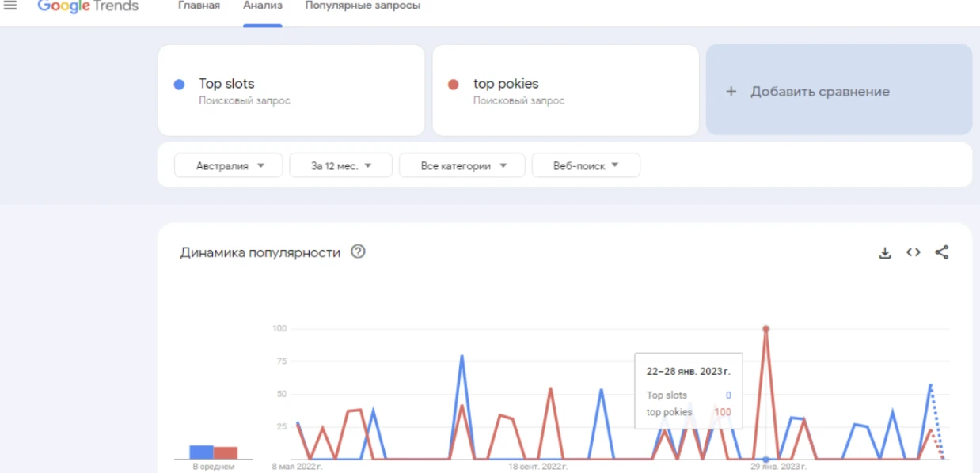Click the top pokies value 100 in tooltip

click(x=723, y=412)
